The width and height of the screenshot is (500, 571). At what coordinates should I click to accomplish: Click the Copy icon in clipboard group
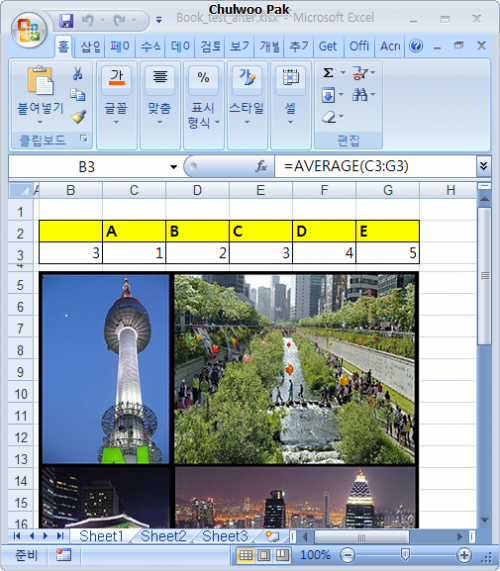pos(78,94)
